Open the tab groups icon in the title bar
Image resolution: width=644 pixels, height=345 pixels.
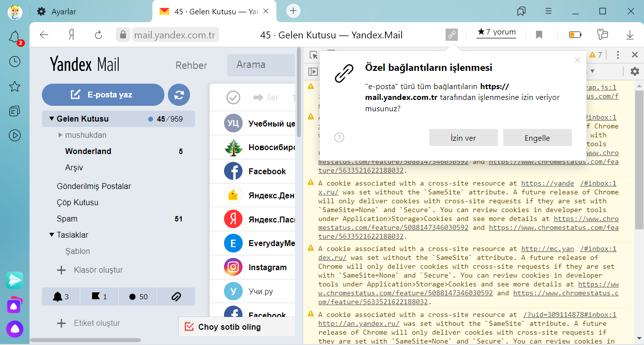coord(521,11)
